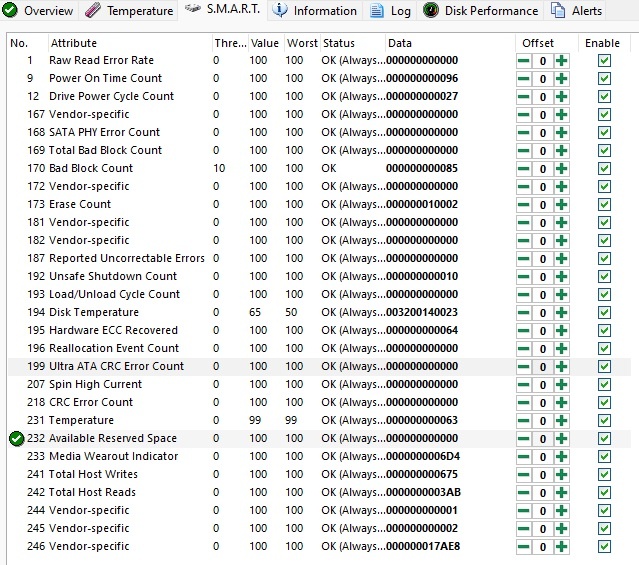The width and height of the screenshot is (639, 565).
Task: Decrease offset for Media Wearout Indicator
Action: 524,457
